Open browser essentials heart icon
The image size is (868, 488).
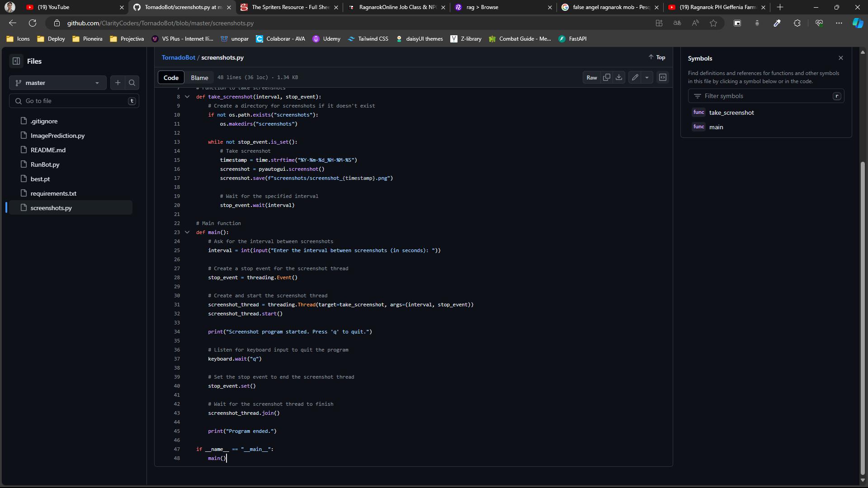[x=819, y=23]
